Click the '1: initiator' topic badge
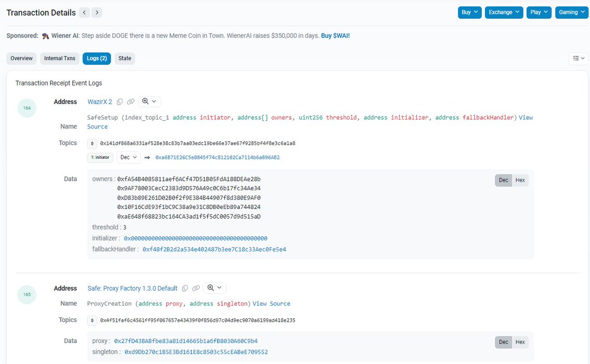Image resolution: width=590 pixels, height=364 pixels. coord(100,157)
